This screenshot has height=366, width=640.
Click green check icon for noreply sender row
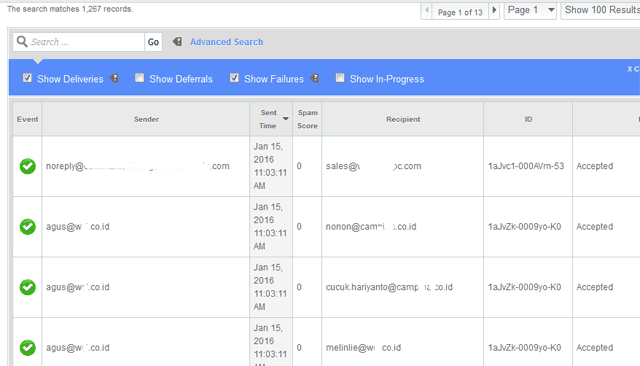(28, 166)
